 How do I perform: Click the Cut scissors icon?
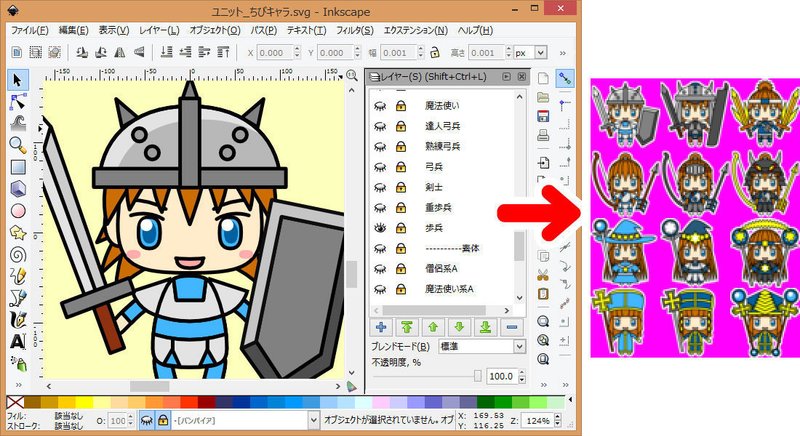click(x=543, y=275)
